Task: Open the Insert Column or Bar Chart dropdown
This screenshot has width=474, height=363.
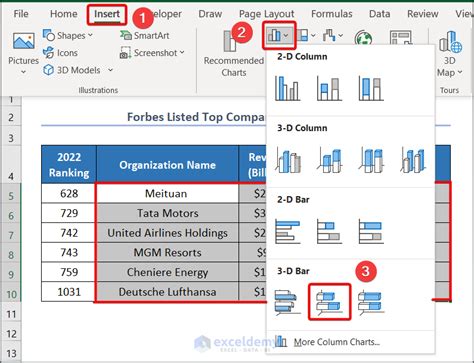Action: pos(279,35)
